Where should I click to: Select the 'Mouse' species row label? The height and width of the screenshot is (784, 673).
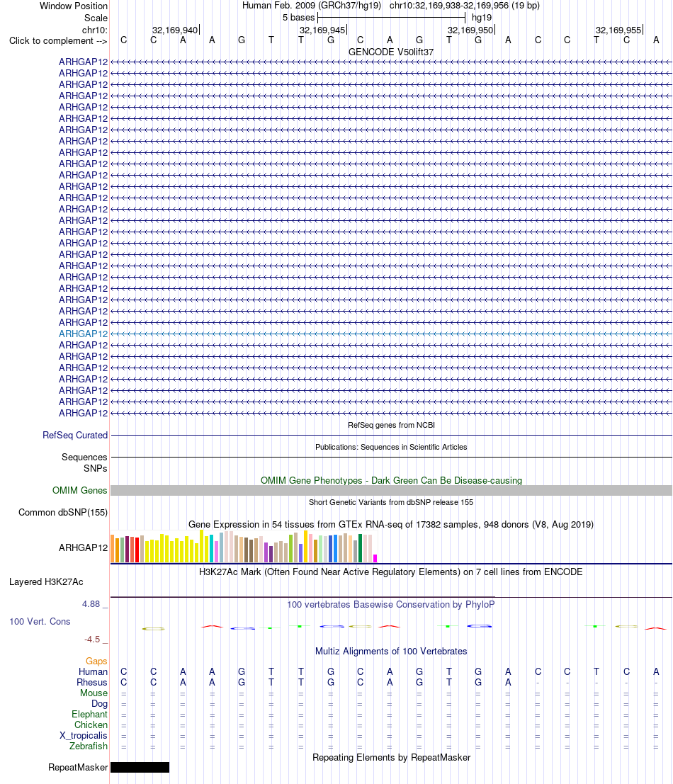(94, 693)
